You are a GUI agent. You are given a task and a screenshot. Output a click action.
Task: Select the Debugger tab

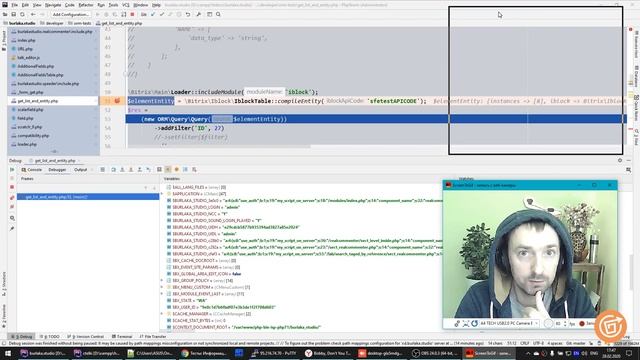(x=57, y=169)
